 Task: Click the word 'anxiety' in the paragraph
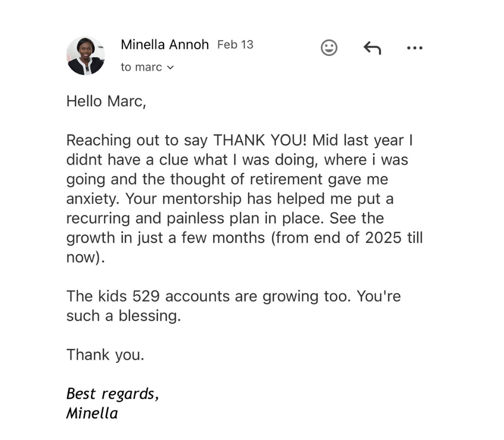pyautogui.click(x=91, y=199)
